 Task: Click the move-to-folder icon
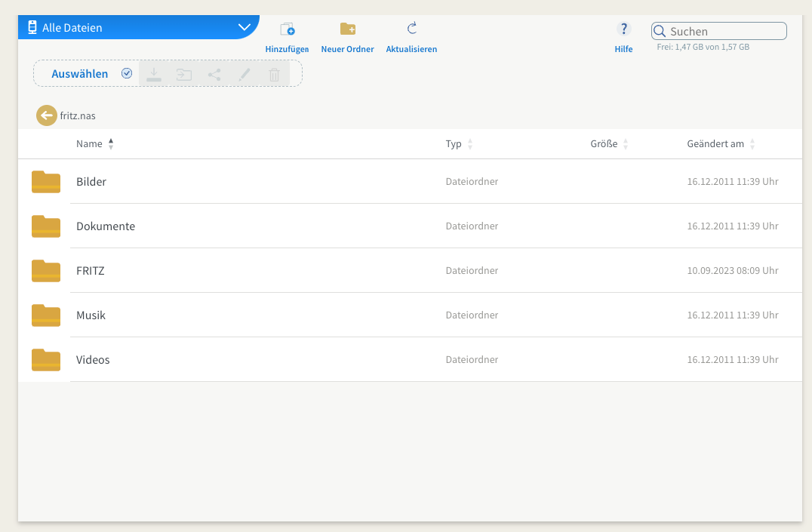(x=184, y=75)
